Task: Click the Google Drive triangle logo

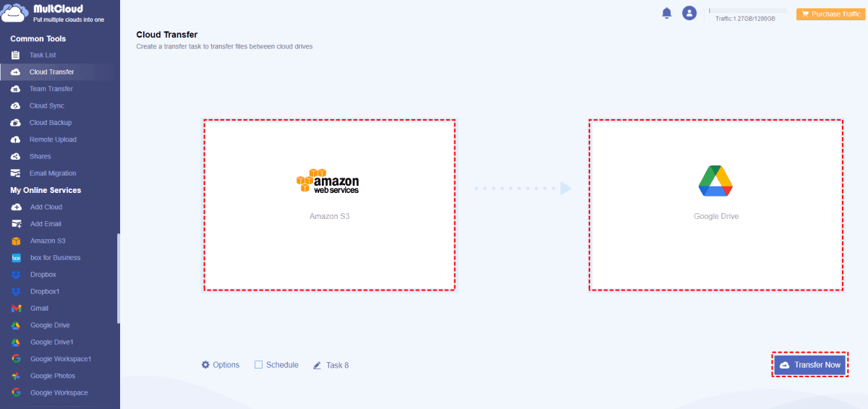Action: [x=716, y=181]
